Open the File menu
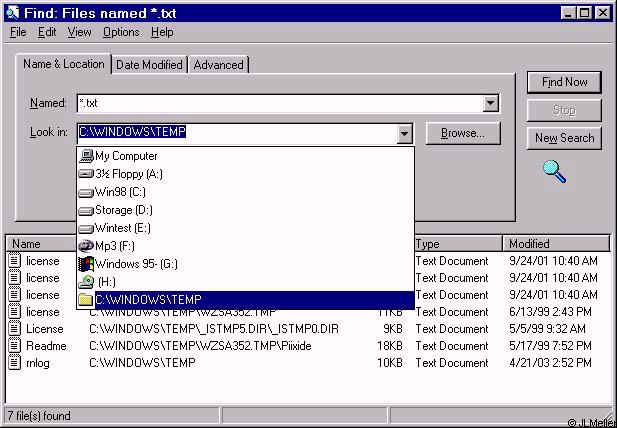Image resolution: width=617 pixels, height=428 pixels. (x=18, y=32)
